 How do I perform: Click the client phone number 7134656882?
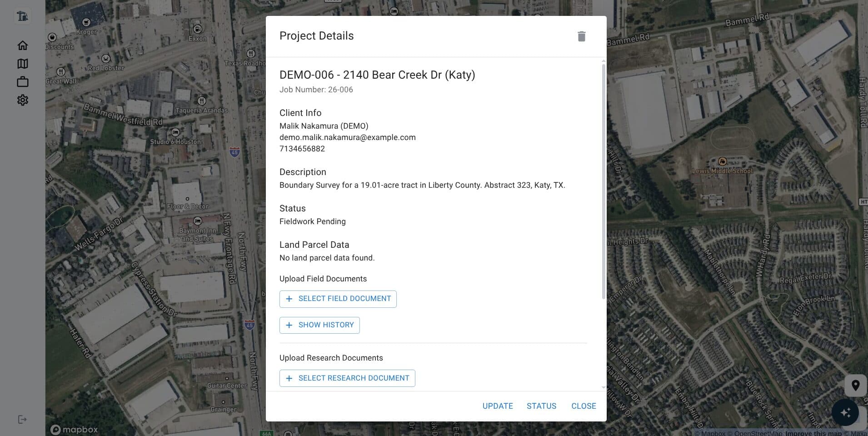pyautogui.click(x=302, y=149)
